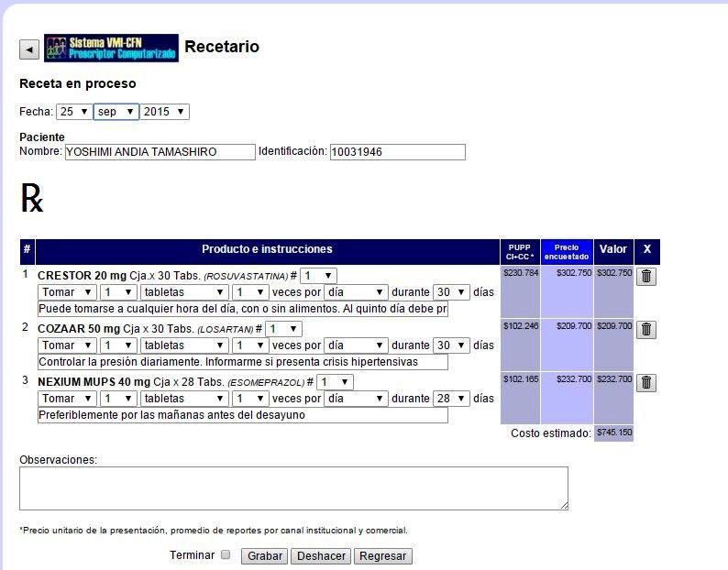
Task: Delete the NEXIUM MUPS 40 mg row
Action: 645,382
